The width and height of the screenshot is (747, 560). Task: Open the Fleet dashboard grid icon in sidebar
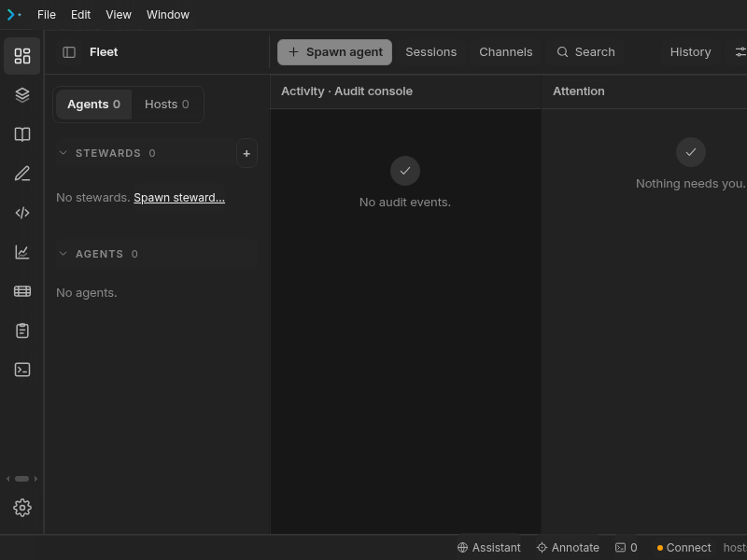click(21, 56)
